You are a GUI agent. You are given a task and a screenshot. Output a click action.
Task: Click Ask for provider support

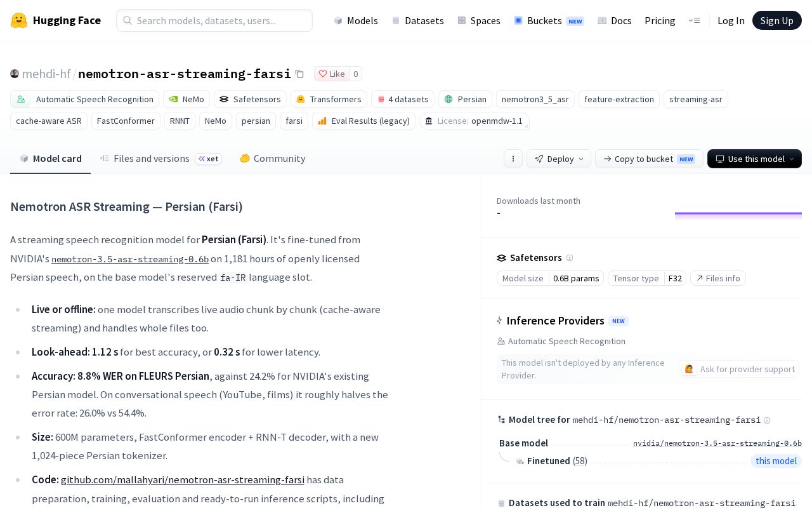(x=739, y=369)
